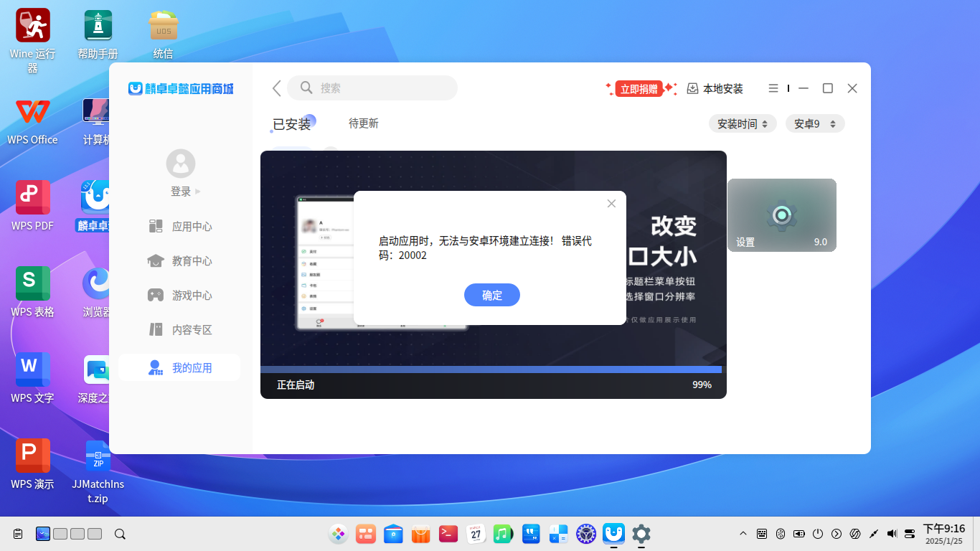This screenshot has height=551, width=980.
Task: Click the battery tray icon
Action: 799,534
